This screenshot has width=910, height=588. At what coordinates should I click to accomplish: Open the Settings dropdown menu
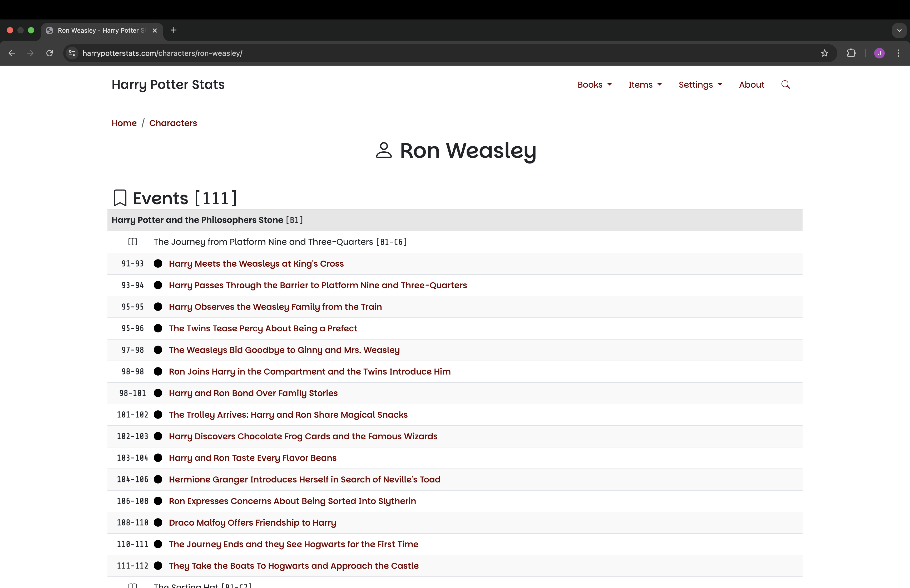coord(700,85)
